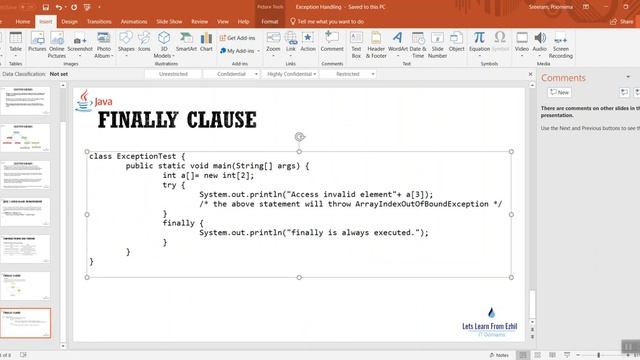
Task: Start a Screen Recording
Action: coord(560,45)
